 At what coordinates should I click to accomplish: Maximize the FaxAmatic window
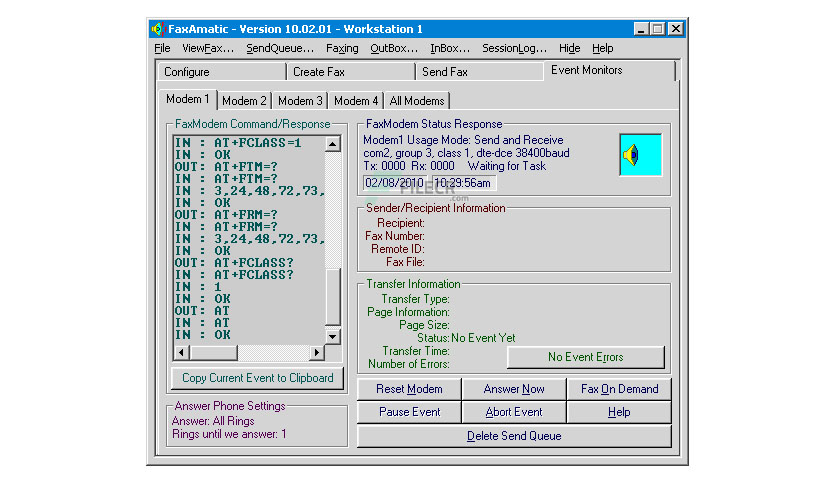(657, 29)
